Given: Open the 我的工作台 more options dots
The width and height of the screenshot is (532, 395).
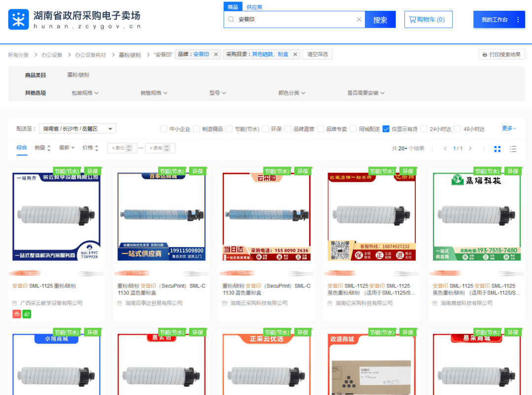Looking at the screenshot, I should click(518, 20).
